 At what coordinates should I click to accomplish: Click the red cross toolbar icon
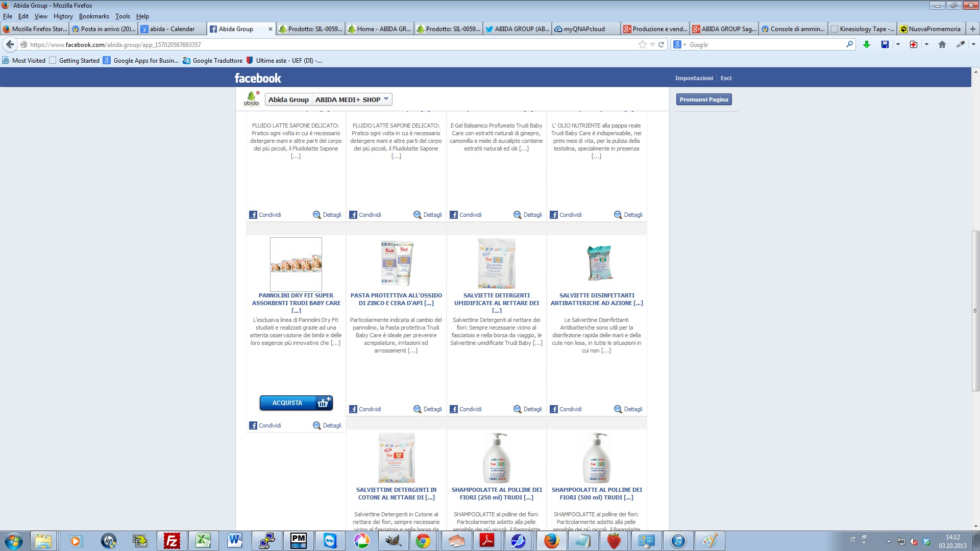(x=913, y=44)
